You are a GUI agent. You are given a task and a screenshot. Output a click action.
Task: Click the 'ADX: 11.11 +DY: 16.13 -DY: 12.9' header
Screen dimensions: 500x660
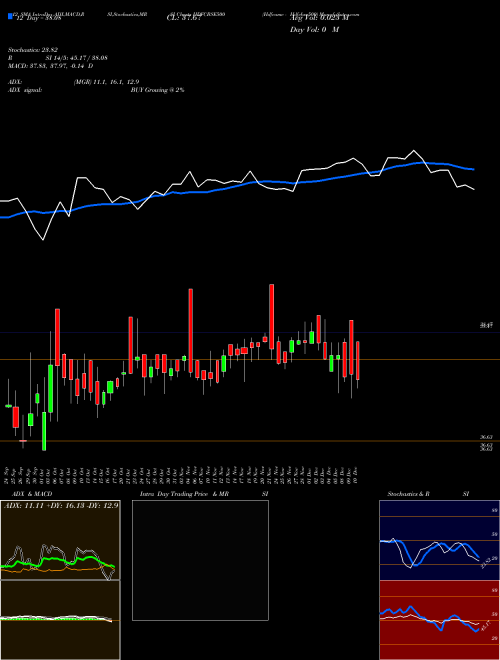click(61, 506)
